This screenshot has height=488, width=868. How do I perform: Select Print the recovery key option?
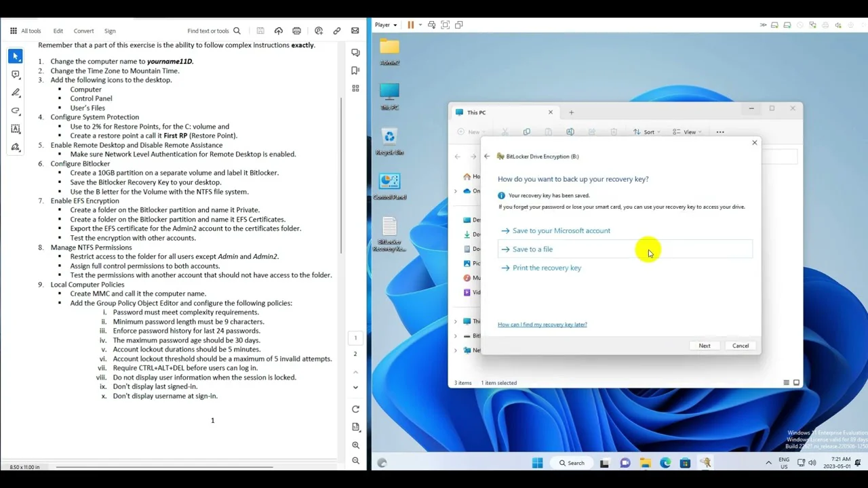[547, 268]
